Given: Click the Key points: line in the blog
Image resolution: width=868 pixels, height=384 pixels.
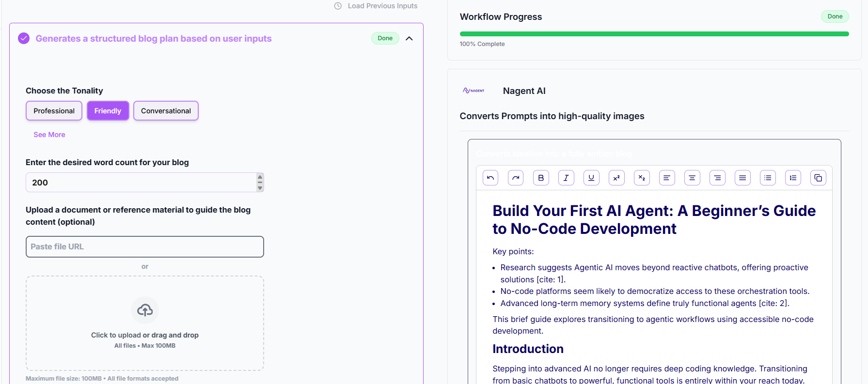Looking at the screenshot, I should tap(513, 252).
